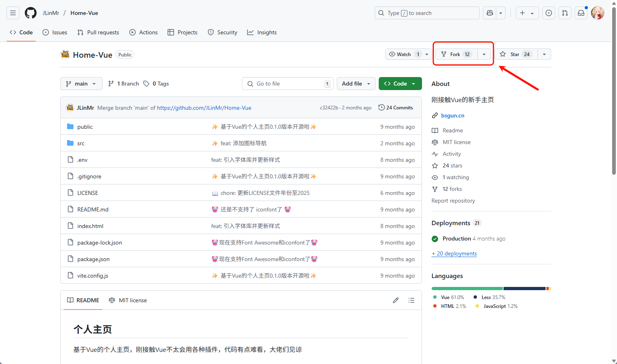Open the notifications inbox icon
This screenshot has height=364, width=617.
(x=581, y=13)
